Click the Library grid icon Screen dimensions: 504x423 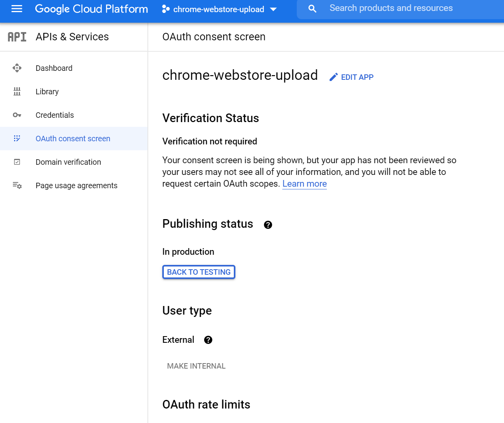coord(17,91)
